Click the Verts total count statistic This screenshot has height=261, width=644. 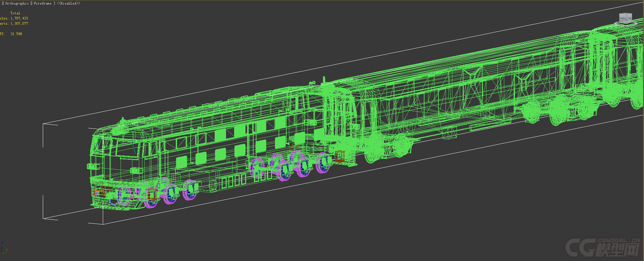(x=19, y=24)
